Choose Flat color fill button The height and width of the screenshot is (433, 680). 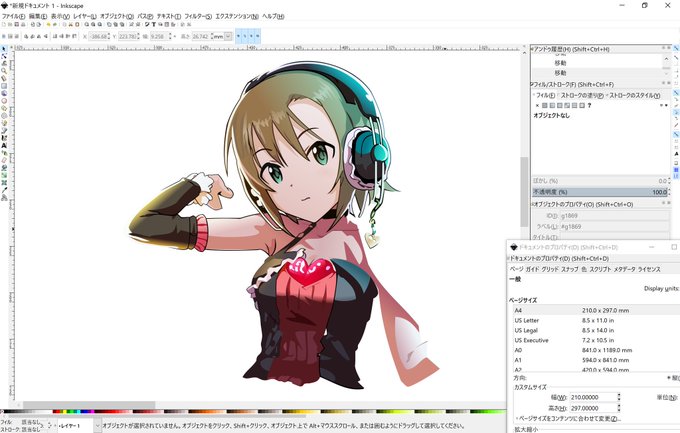(545, 105)
